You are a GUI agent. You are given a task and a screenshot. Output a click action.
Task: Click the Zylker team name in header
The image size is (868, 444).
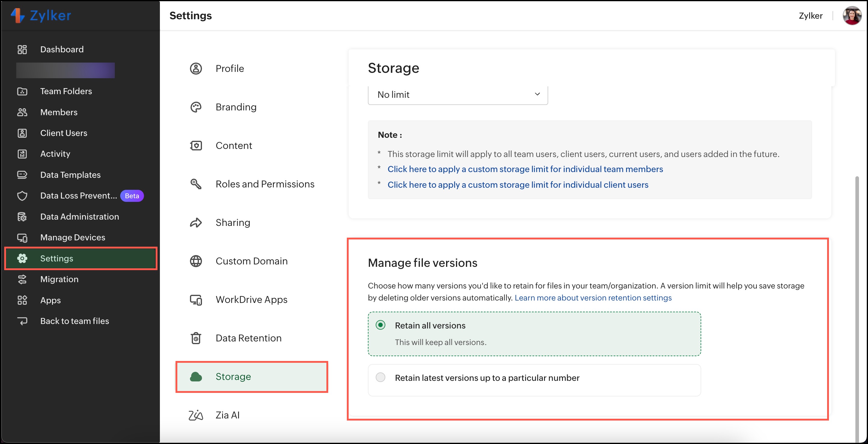click(x=810, y=16)
